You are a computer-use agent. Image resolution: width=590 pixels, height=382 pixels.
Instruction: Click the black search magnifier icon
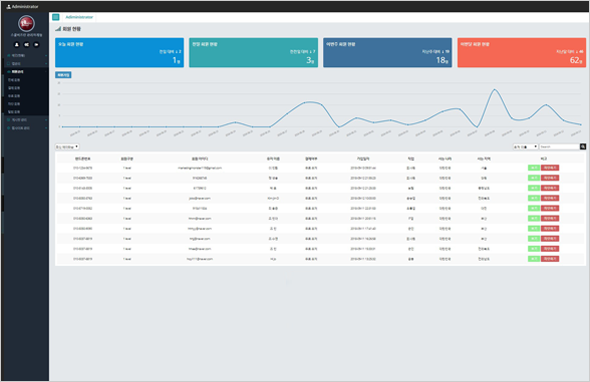(583, 146)
